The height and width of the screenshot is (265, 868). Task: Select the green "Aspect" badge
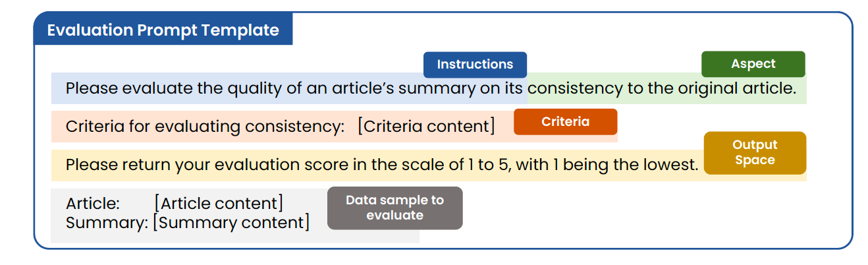coord(753,64)
